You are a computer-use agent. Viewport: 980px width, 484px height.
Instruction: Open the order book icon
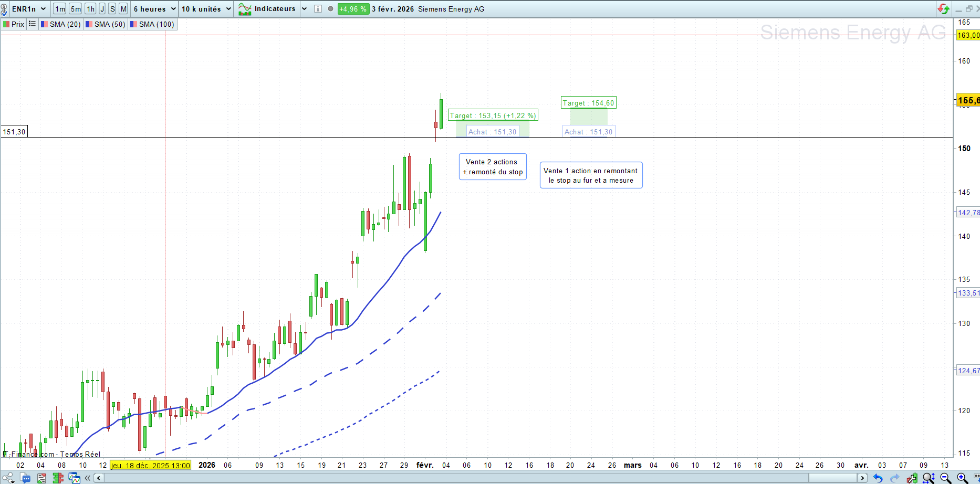(58, 478)
